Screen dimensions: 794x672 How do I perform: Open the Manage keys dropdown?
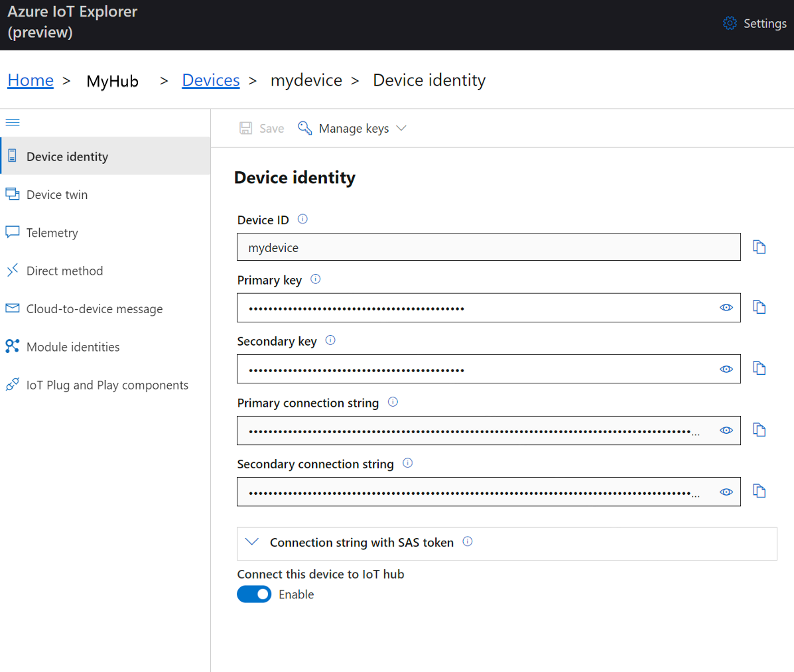click(352, 128)
